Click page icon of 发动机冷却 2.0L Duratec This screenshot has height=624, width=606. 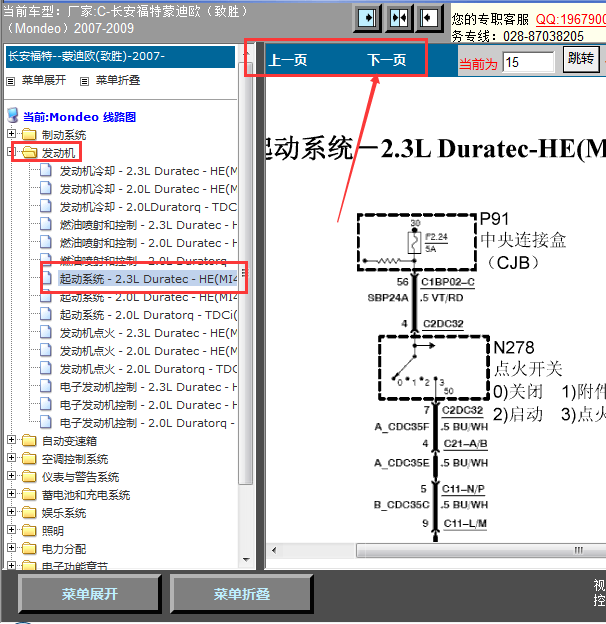pyautogui.click(x=46, y=188)
